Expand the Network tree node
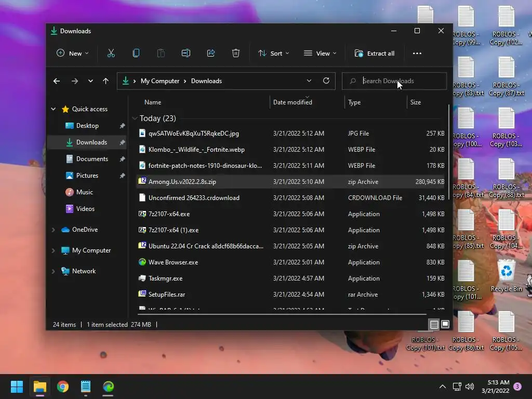Image resolution: width=532 pixels, height=399 pixels. tap(54, 271)
